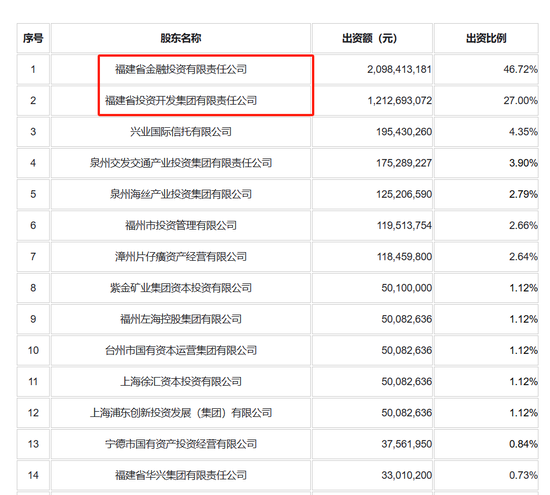Click the amount 33,010,200
550x495 pixels.
click(407, 475)
